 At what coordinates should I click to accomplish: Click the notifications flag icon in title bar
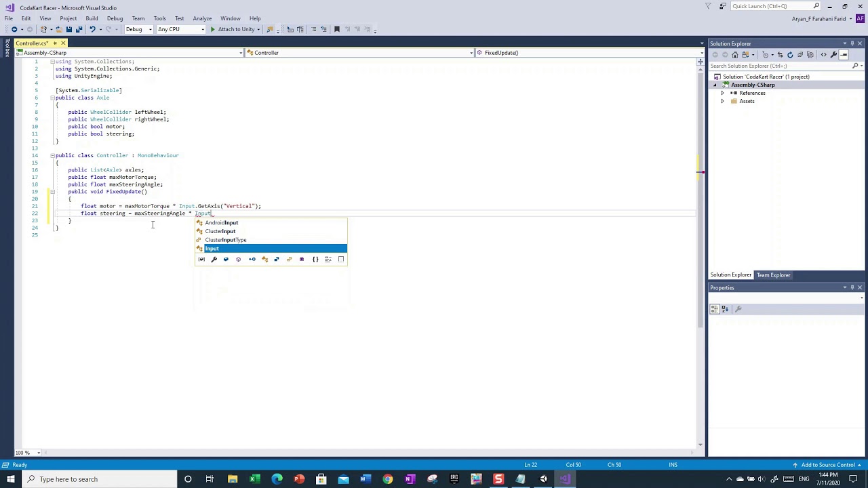(x=708, y=6)
